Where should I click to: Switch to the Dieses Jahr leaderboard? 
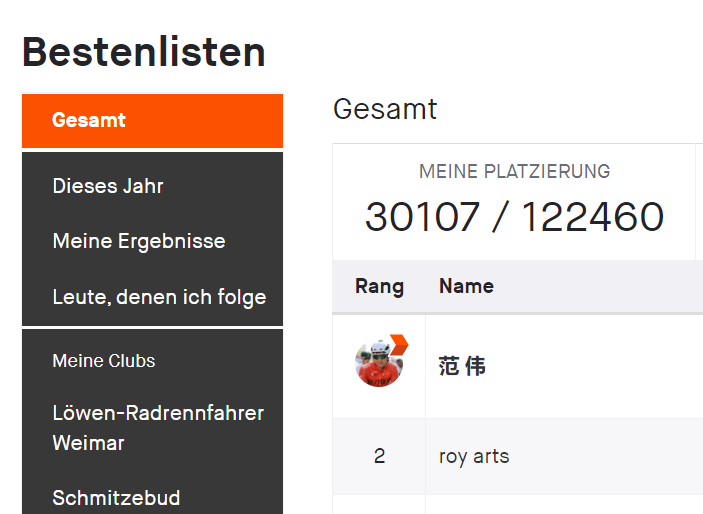(152, 186)
